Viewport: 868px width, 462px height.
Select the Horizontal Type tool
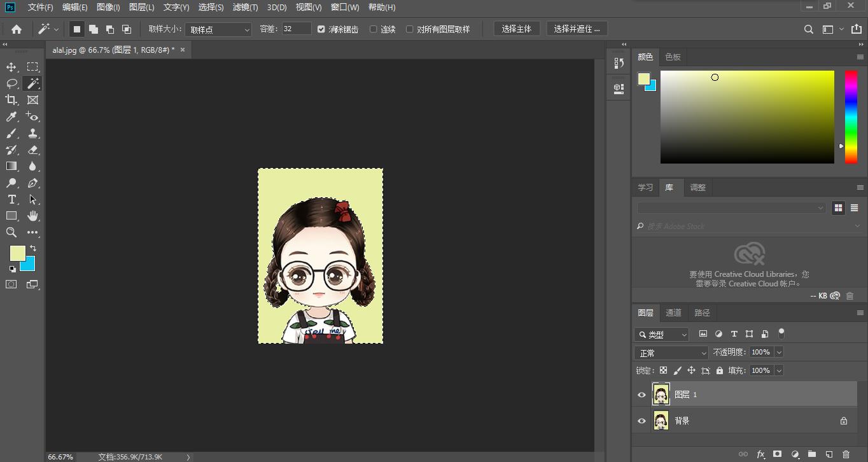(11, 199)
